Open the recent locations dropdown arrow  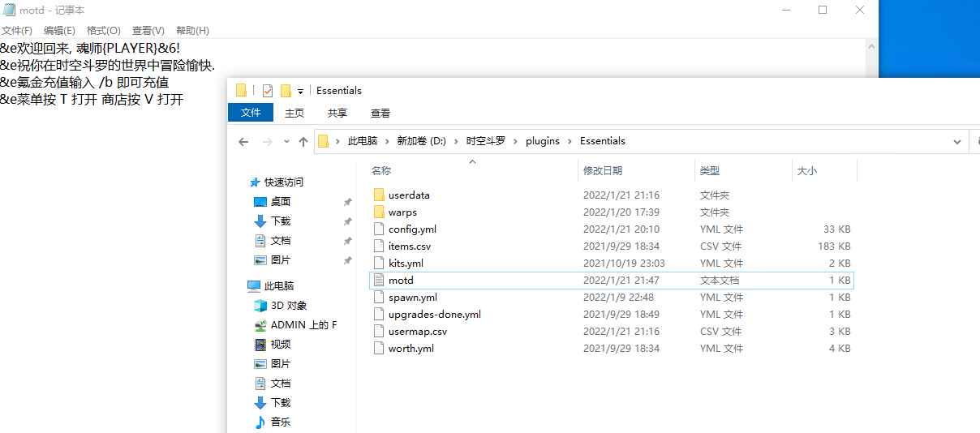pyautogui.click(x=286, y=142)
